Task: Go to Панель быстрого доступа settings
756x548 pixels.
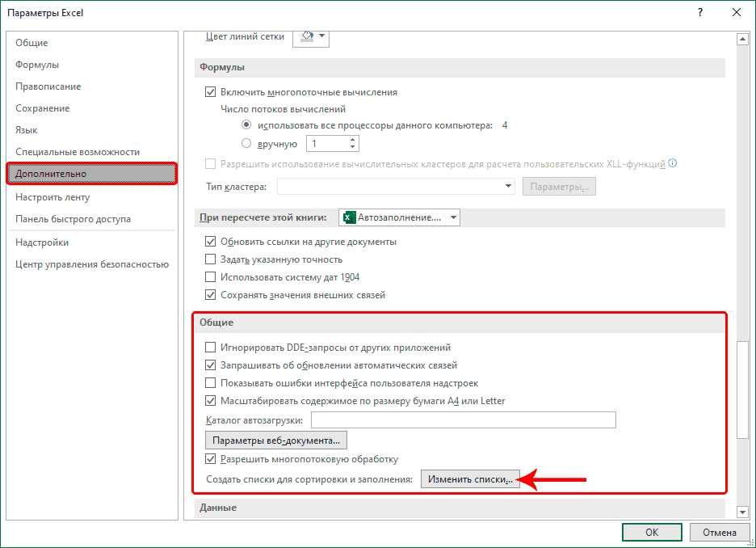Action: tap(91, 219)
